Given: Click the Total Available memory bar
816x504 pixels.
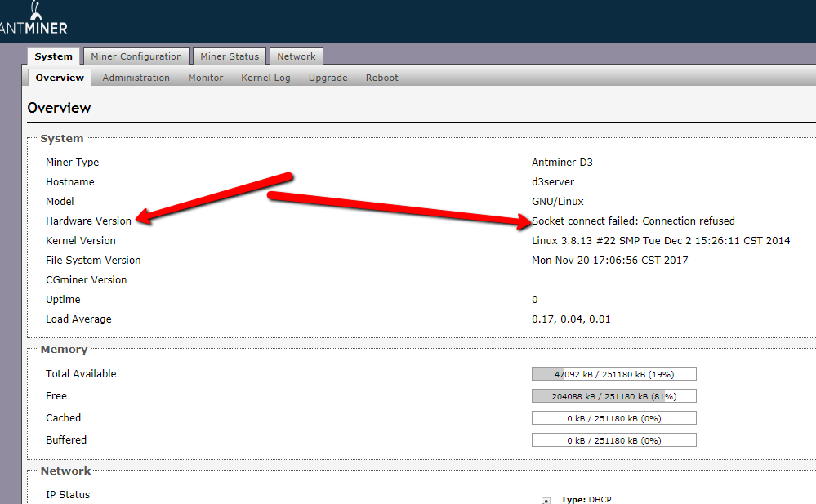Looking at the screenshot, I should pos(613,374).
